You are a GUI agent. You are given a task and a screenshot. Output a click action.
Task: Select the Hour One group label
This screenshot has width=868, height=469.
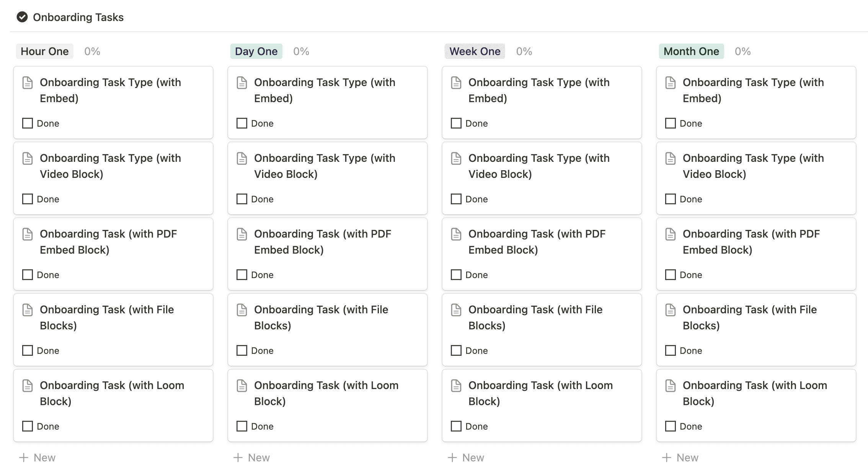pos(44,51)
